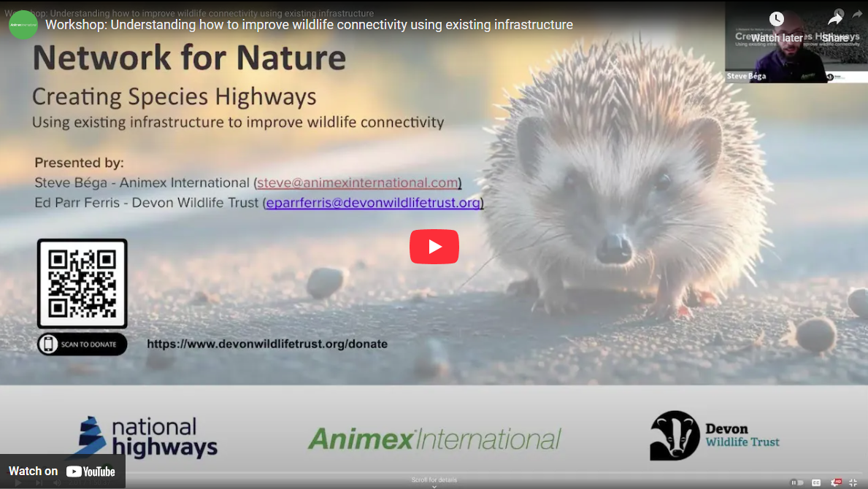
Task: Click the Share arrow icon
Action: click(835, 19)
